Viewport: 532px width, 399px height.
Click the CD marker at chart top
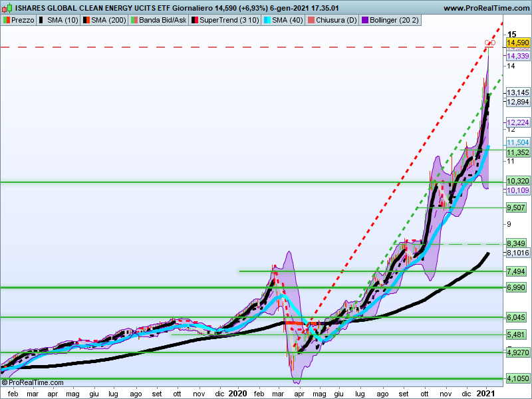(x=490, y=43)
